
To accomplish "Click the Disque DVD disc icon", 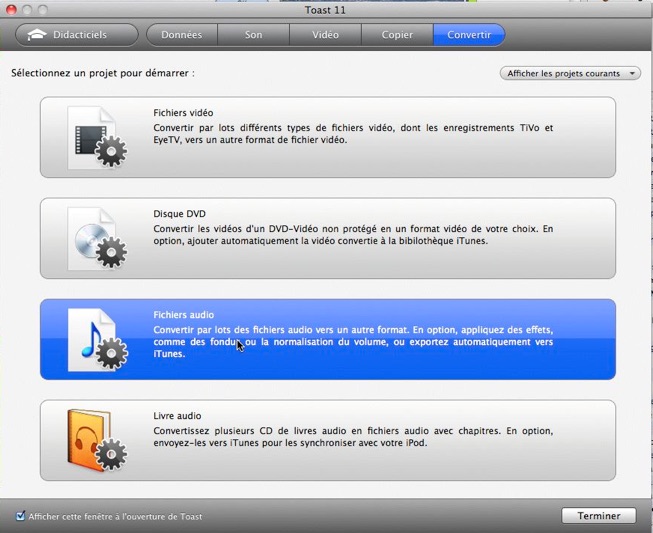I will (97, 239).
